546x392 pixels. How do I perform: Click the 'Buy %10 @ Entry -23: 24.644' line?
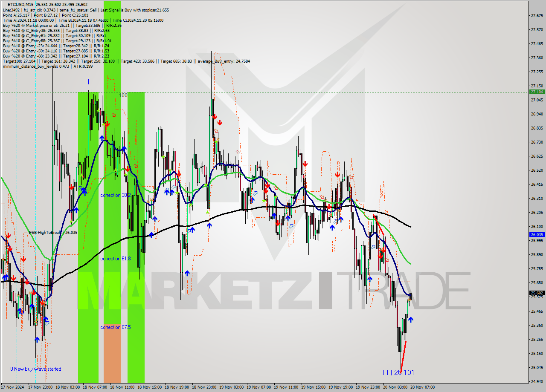pos(56,46)
